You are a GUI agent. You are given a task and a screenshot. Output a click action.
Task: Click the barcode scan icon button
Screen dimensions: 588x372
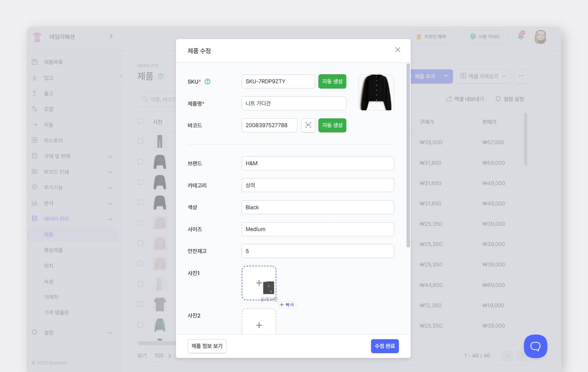[x=308, y=125]
